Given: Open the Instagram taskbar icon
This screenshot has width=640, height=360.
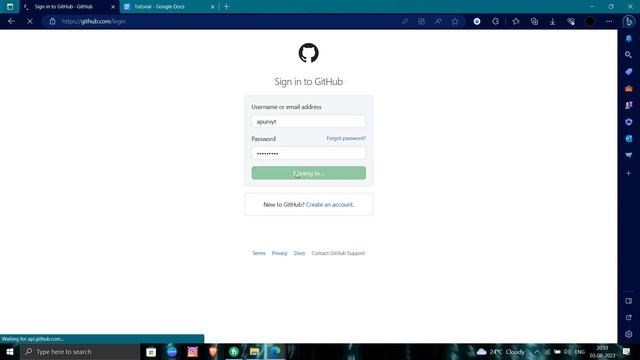Looking at the screenshot, I should tap(192, 351).
